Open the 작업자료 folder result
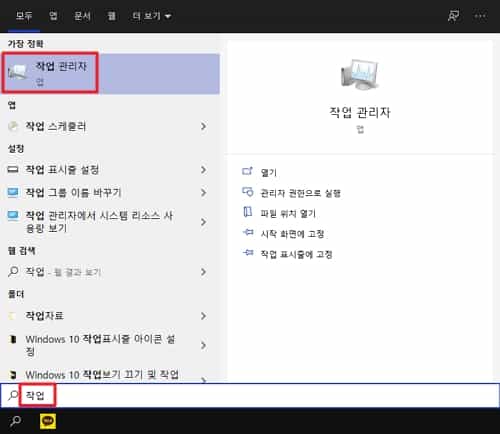500x434 pixels. pyautogui.click(x=110, y=316)
